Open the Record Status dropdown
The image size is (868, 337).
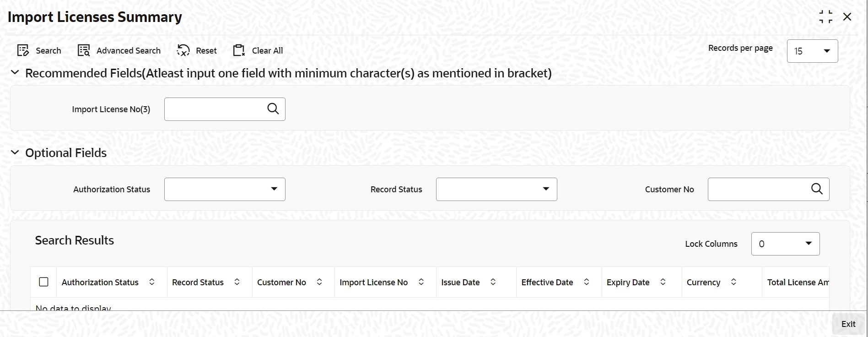[x=496, y=189]
